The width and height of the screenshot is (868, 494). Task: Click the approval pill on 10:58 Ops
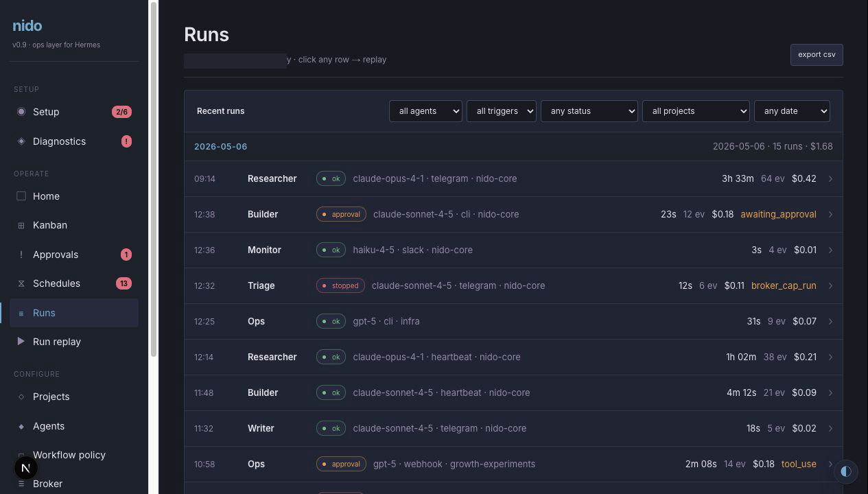coord(341,464)
